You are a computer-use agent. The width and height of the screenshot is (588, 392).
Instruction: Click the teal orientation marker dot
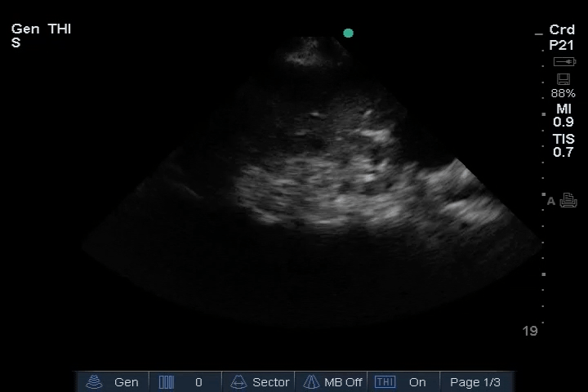click(349, 33)
